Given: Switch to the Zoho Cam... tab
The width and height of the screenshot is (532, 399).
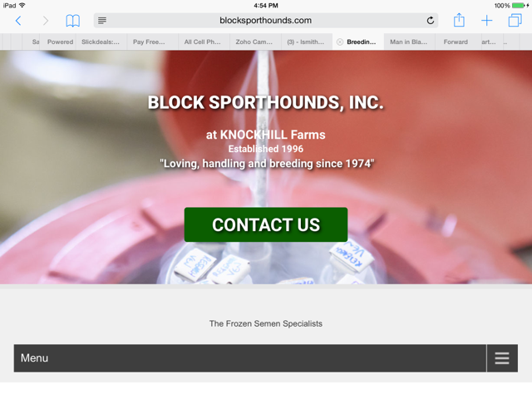Looking at the screenshot, I should (254, 42).
